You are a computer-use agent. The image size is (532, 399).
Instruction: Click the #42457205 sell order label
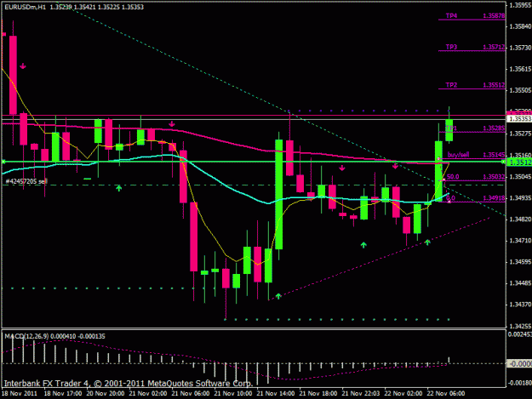26,181
